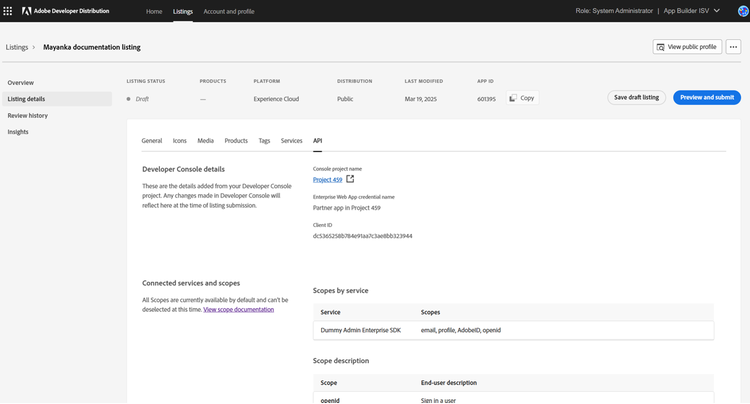Open Account and profile navigation item

229,11
